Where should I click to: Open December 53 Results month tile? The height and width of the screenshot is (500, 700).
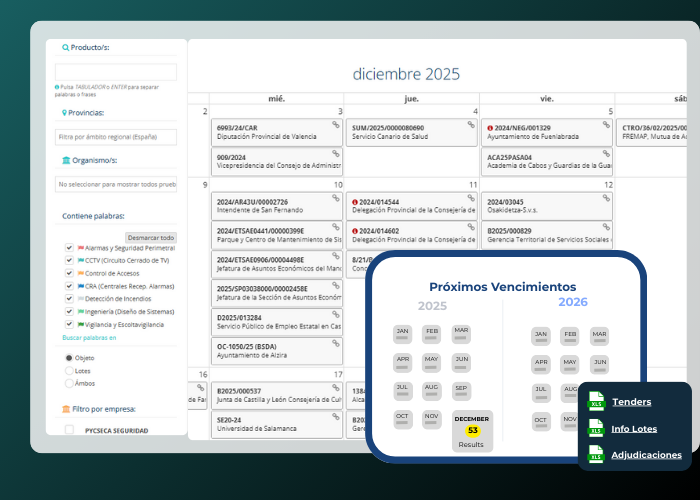point(472,430)
